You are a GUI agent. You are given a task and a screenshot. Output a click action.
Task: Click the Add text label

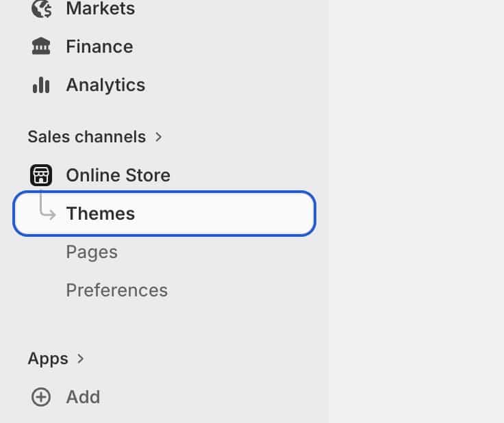83,397
